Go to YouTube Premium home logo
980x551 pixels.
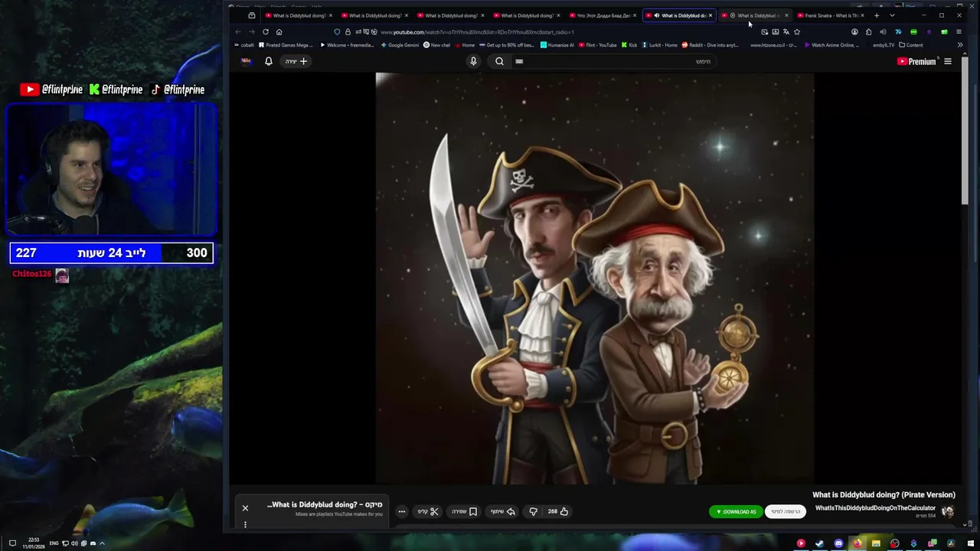916,61
